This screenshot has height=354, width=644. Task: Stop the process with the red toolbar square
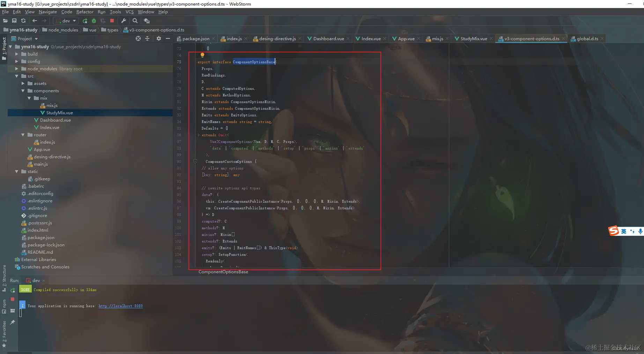pyautogui.click(x=112, y=21)
